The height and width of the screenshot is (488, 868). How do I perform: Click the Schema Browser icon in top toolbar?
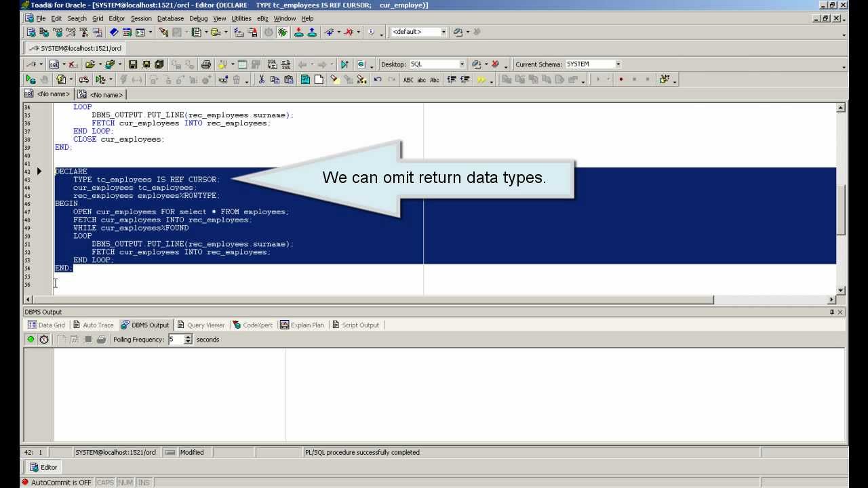coord(44,32)
